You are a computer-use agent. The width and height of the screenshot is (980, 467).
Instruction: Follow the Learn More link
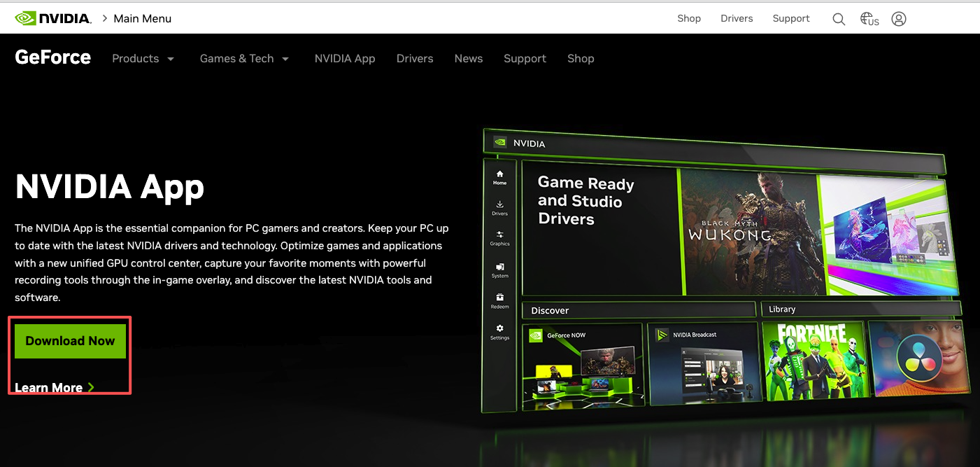pyautogui.click(x=55, y=387)
